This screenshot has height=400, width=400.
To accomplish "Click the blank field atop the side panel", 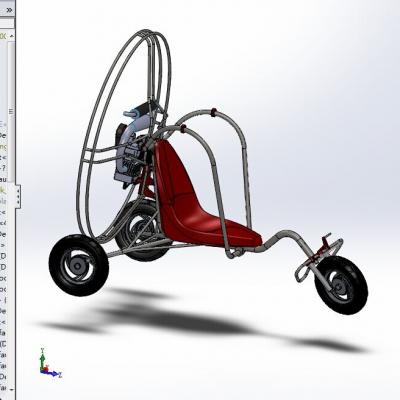I will [7, 23].
